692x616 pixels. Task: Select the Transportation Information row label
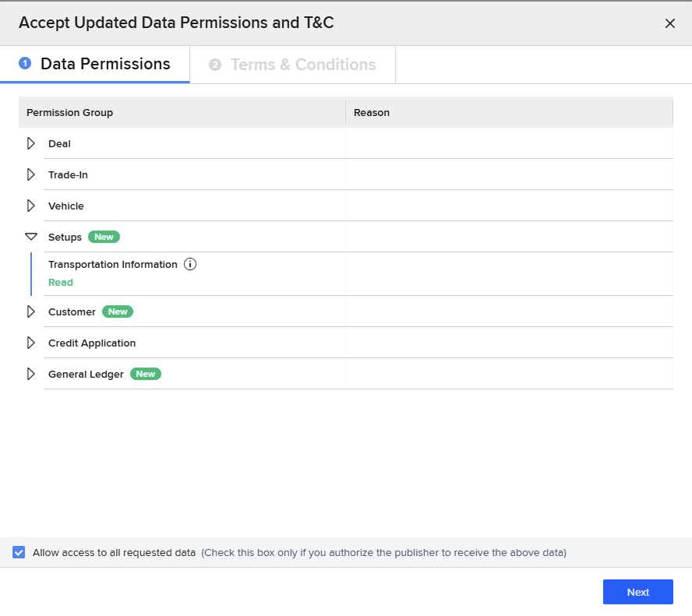(113, 265)
